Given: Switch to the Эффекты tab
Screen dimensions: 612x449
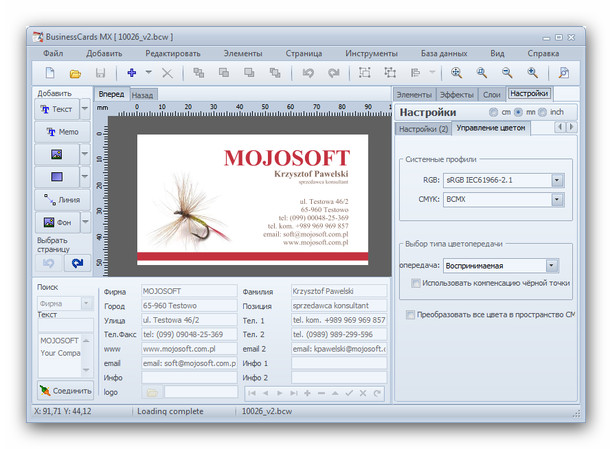Looking at the screenshot, I should click(x=457, y=95).
